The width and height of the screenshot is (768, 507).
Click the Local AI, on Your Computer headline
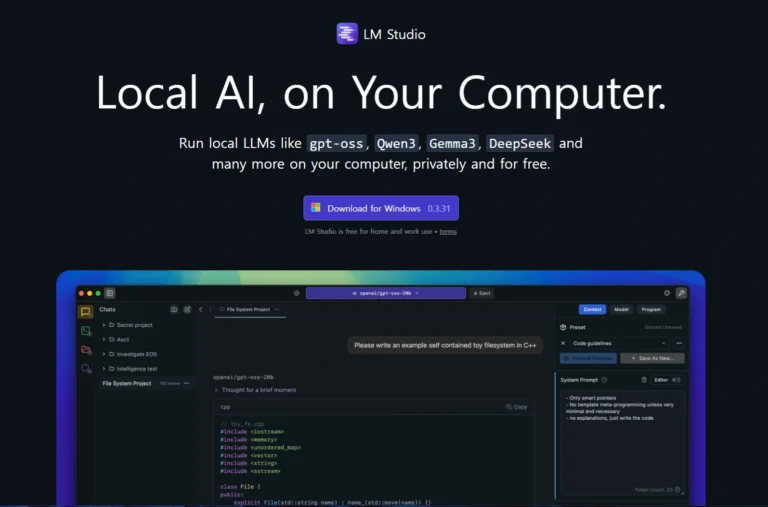[381, 93]
